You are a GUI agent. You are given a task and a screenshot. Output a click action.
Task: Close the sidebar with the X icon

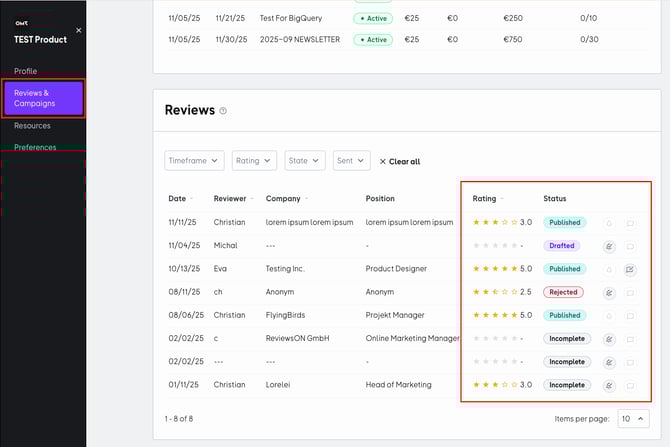pos(79,30)
